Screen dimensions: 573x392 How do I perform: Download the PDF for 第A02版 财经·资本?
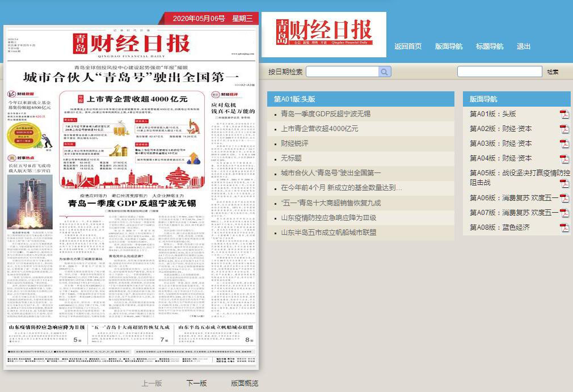tap(564, 129)
